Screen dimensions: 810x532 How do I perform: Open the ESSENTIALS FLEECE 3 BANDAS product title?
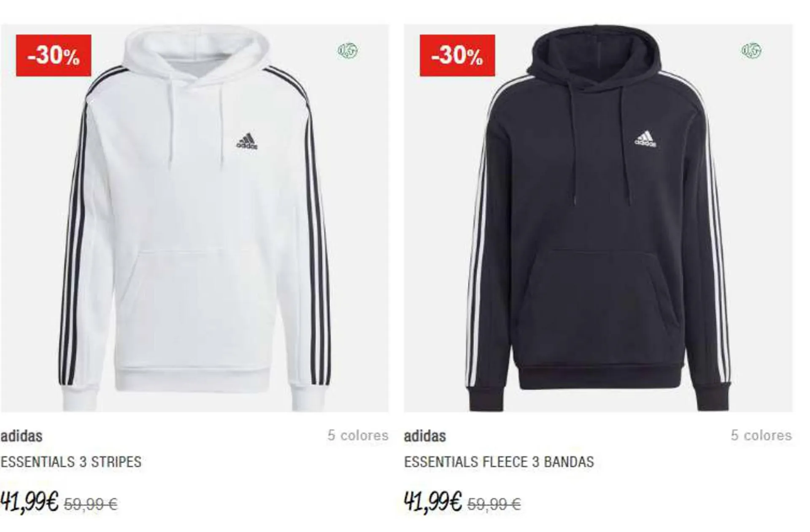[499, 462]
